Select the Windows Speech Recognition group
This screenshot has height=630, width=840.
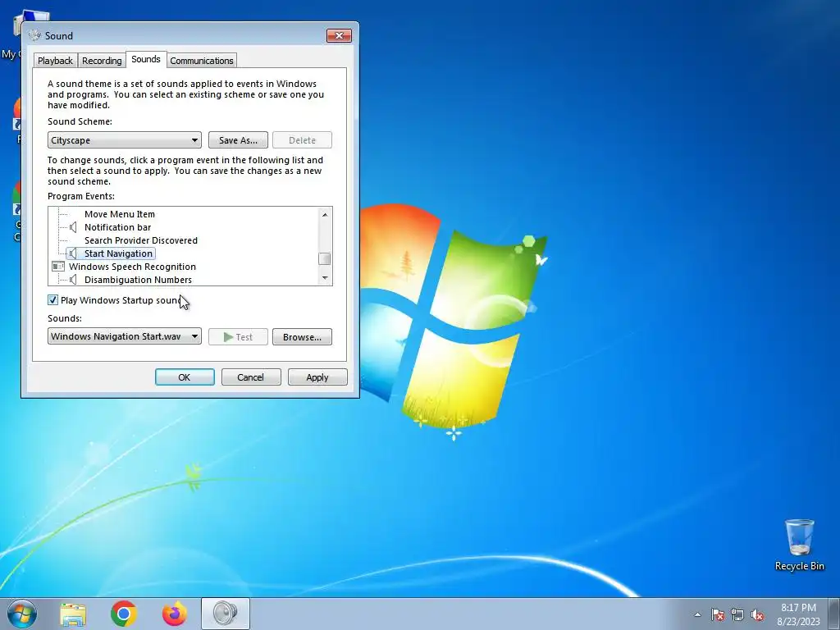click(132, 267)
